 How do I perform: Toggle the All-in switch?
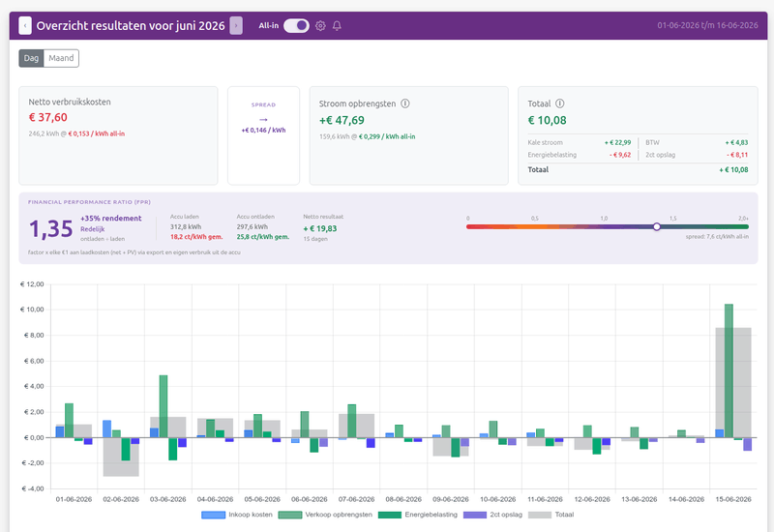pos(296,26)
